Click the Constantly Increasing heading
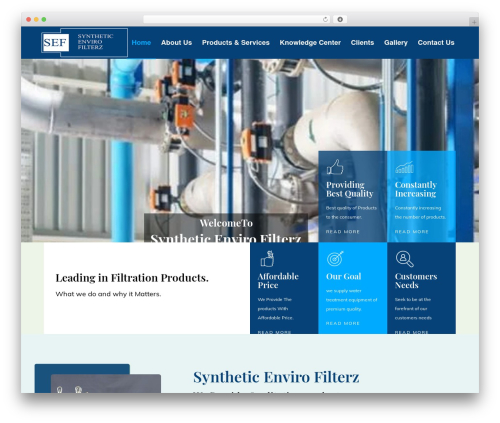The width and height of the screenshot is (500, 423). [x=416, y=189]
